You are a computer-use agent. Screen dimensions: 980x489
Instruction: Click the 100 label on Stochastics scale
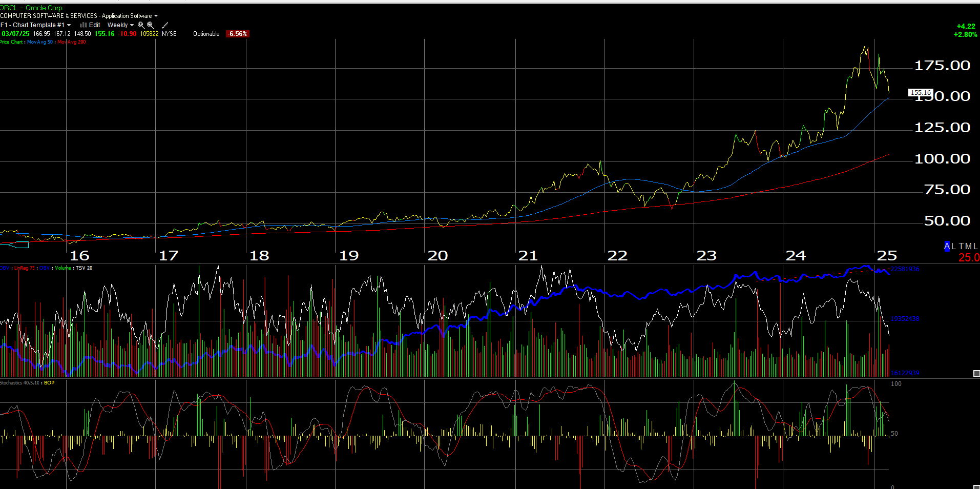896,384
